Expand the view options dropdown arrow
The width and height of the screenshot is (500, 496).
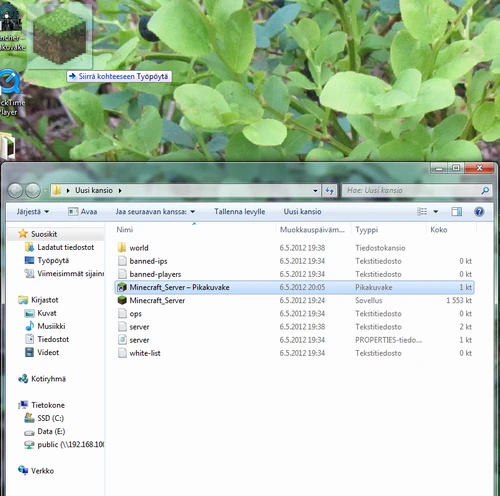click(435, 212)
